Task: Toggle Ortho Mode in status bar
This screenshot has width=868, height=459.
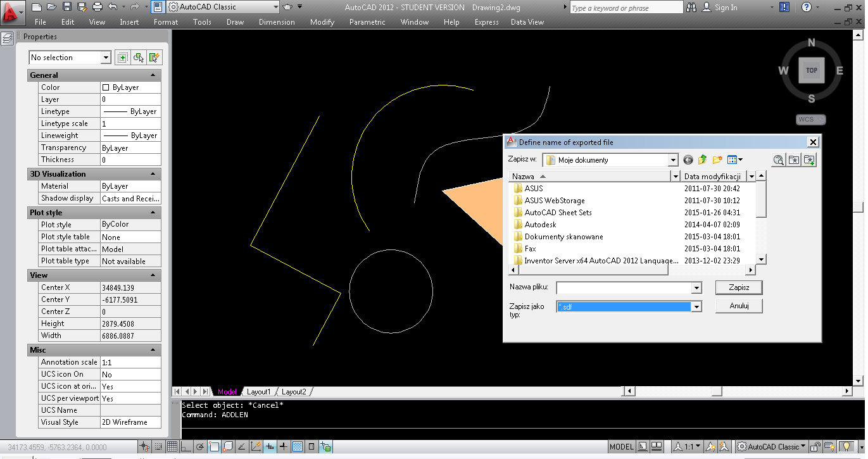Action: coord(186,446)
